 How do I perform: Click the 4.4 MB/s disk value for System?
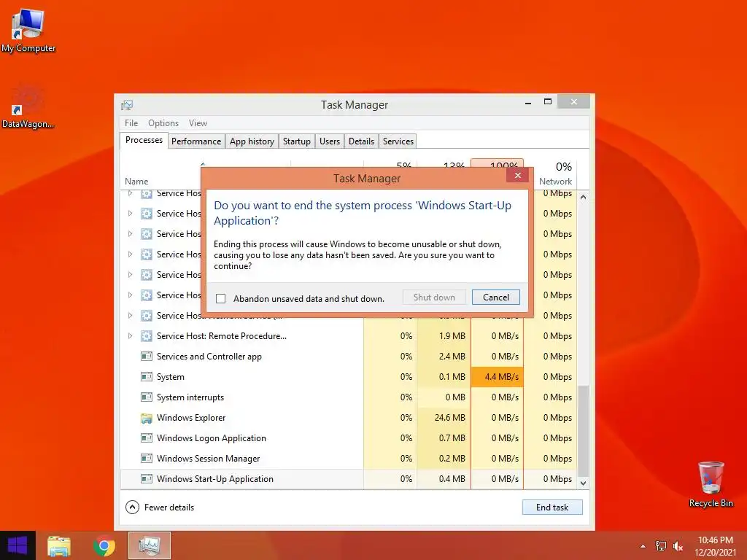[x=497, y=377]
